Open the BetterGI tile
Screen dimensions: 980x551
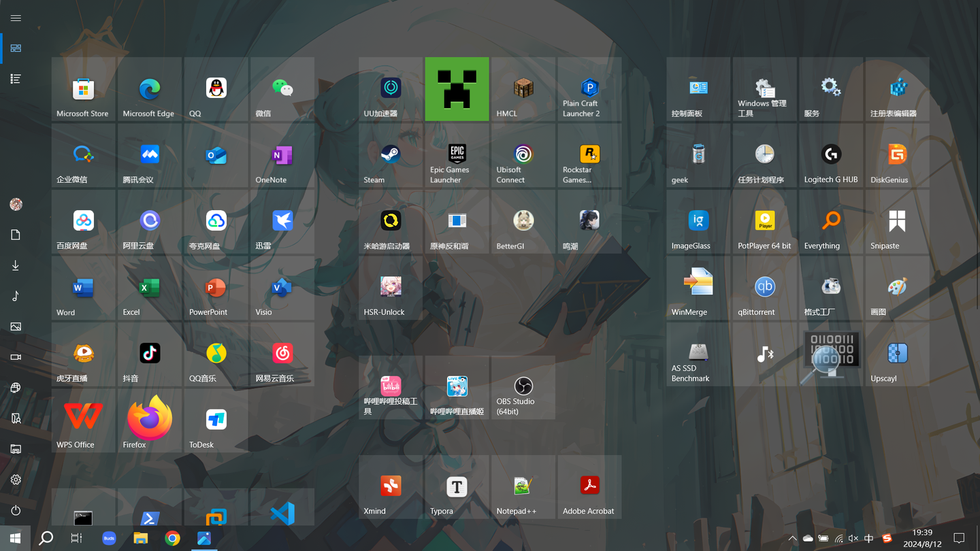(x=523, y=222)
